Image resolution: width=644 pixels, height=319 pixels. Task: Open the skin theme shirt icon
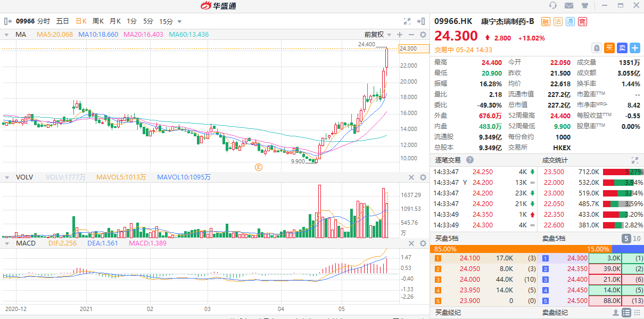pyautogui.click(x=585, y=6)
